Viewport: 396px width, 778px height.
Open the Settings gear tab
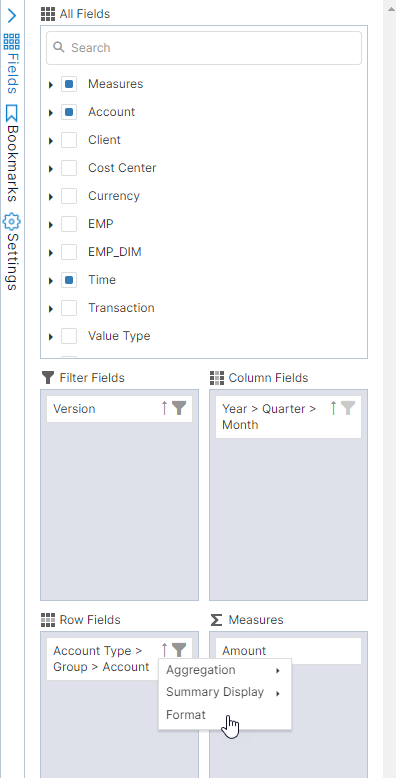pyautogui.click(x=12, y=252)
